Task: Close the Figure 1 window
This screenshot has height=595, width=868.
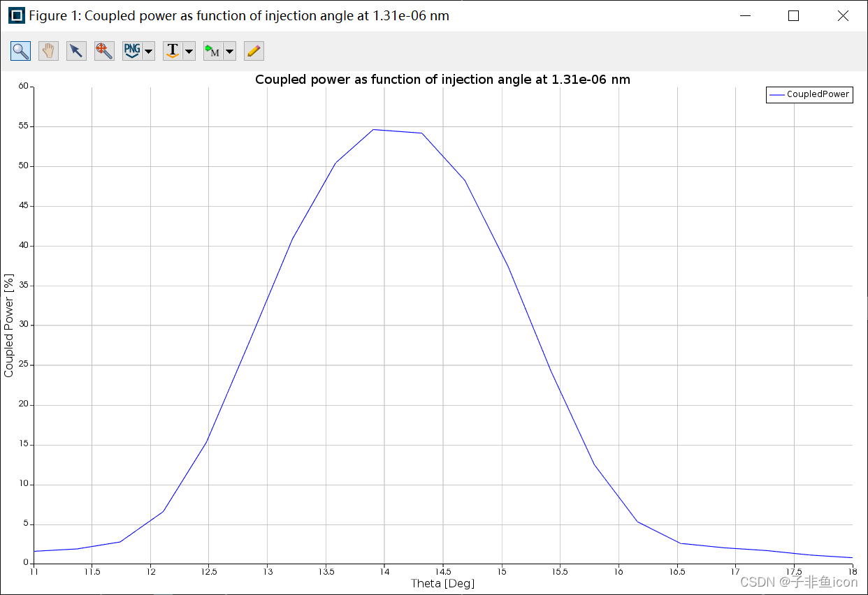Action: click(843, 15)
